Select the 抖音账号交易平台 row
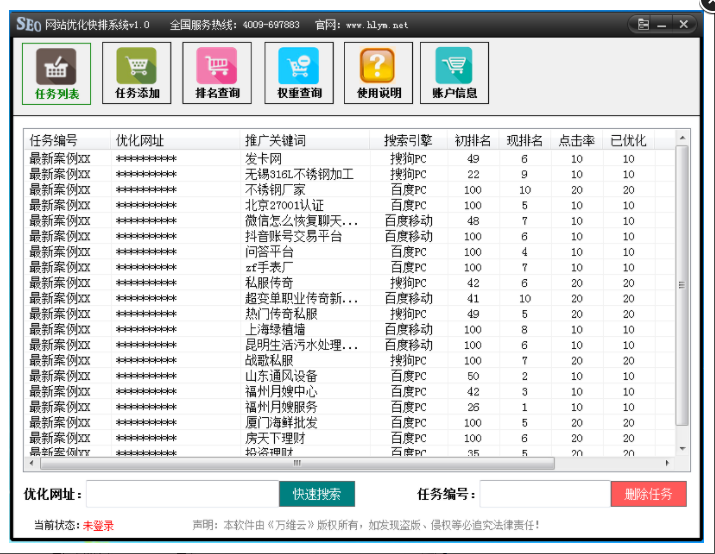This screenshot has width=715, height=554. [x=293, y=237]
